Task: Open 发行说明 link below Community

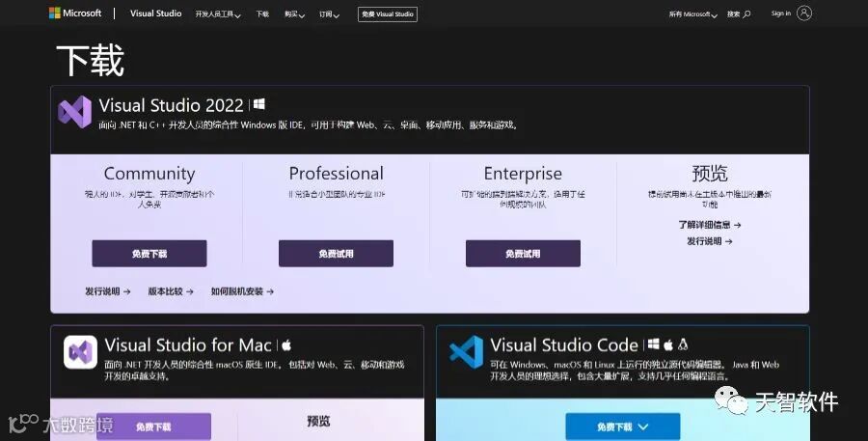Action: 107,290
